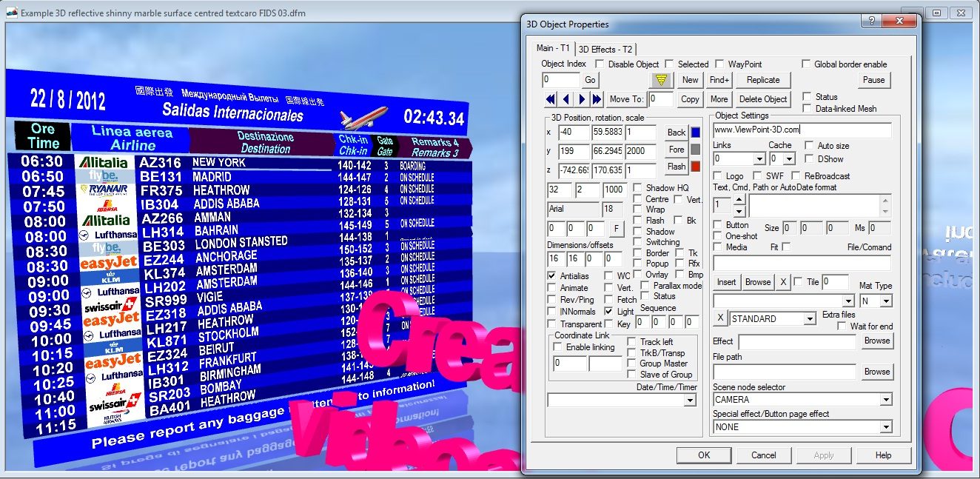Expand the empty dropdown below Insert button
This screenshot has height=479, width=980.
848,301
